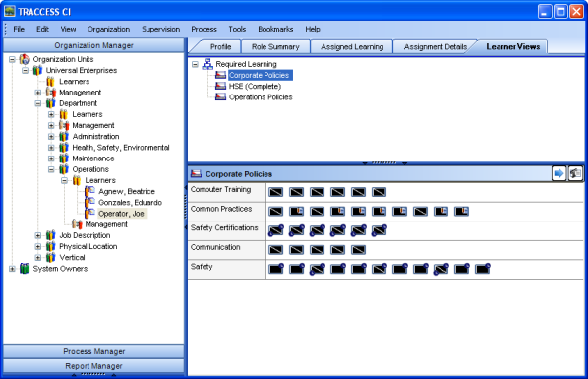Viewport: 588px width, 379px height.
Task: Select Physical Location in the tree
Action: tap(88, 246)
